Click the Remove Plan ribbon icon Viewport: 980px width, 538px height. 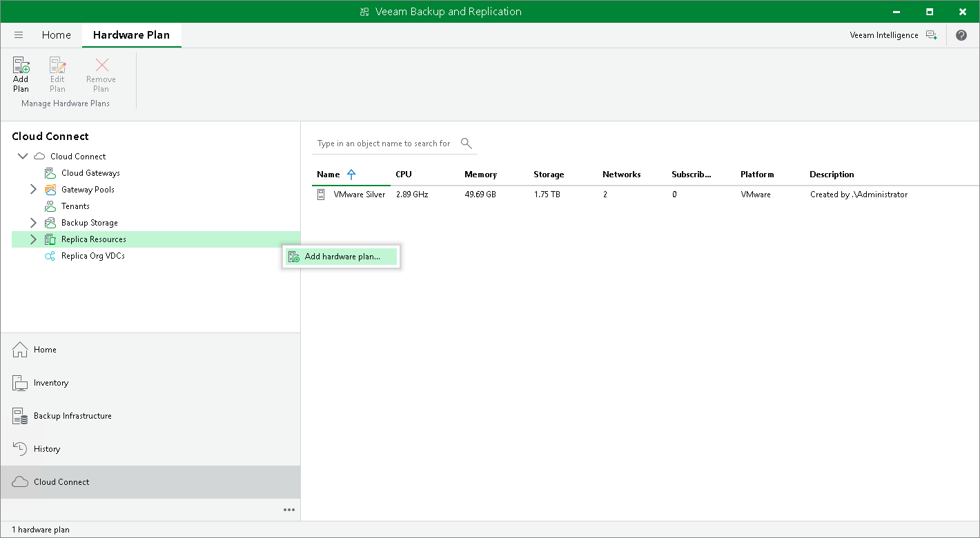(101, 66)
